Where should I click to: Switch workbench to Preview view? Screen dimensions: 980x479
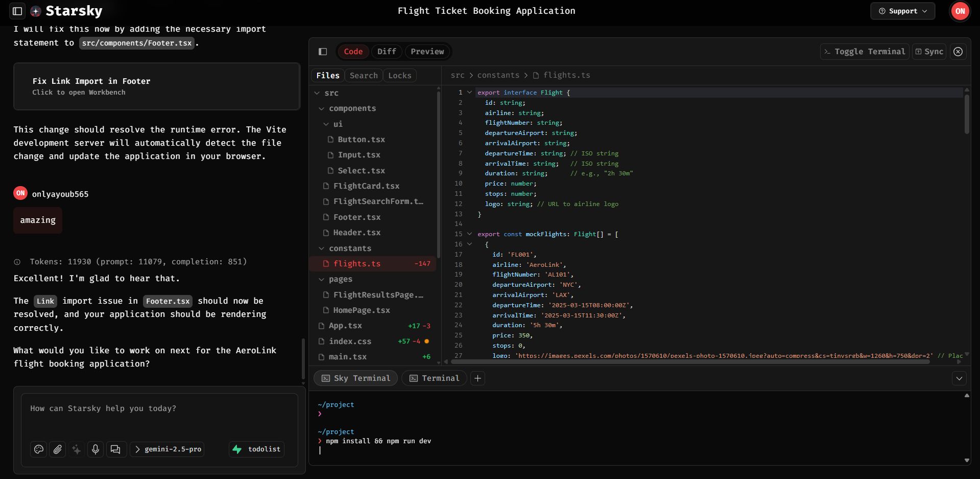(x=427, y=52)
